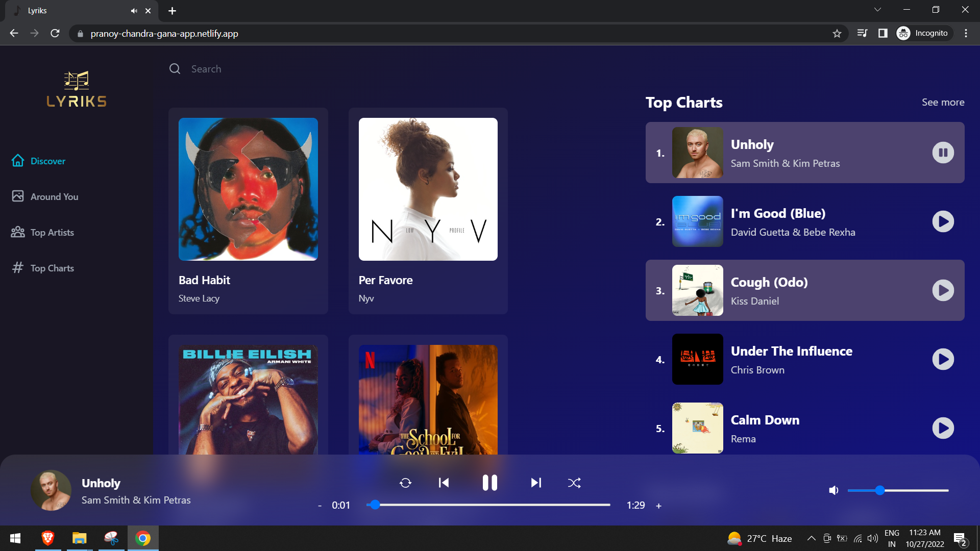Click See more link in Top Charts
Viewport: 980px width, 551px height.
tap(943, 102)
